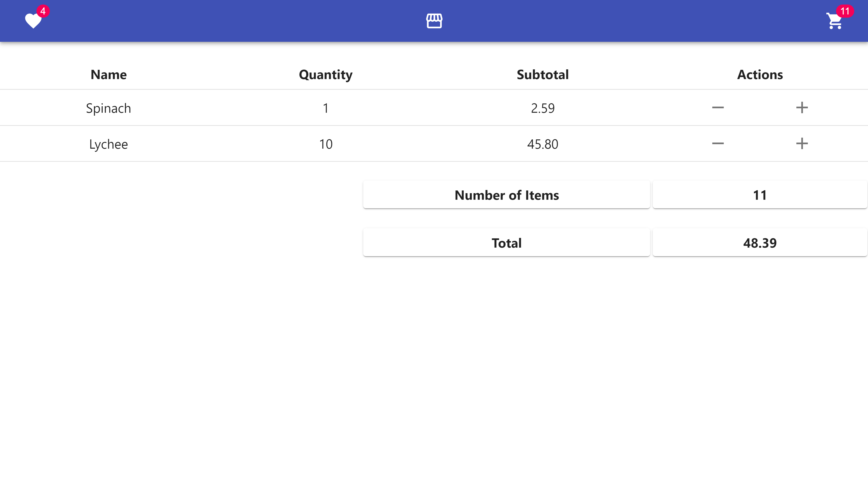Increase Spinach quantity with plus icon
The height and width of the screenshot is (488, 868).
802,108
